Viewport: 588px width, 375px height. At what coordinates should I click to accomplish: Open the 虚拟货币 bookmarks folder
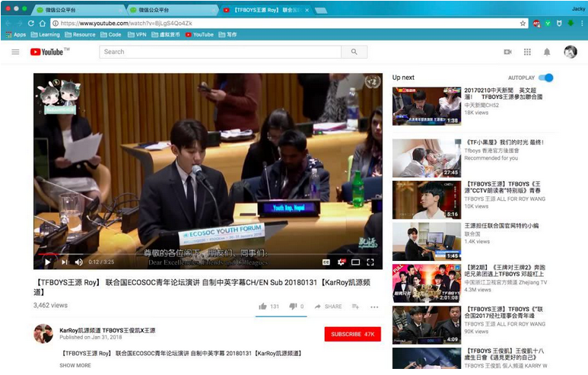(166, 34)
